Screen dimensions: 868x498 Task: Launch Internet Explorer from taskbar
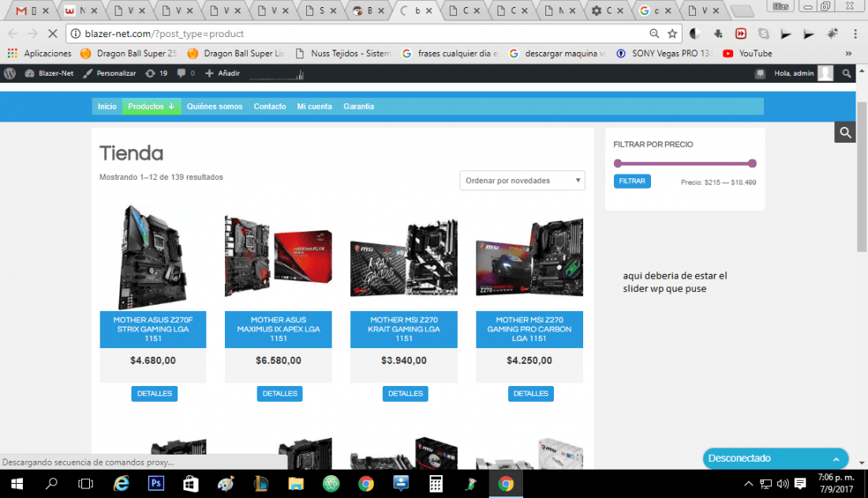click(x=121, y=484)
